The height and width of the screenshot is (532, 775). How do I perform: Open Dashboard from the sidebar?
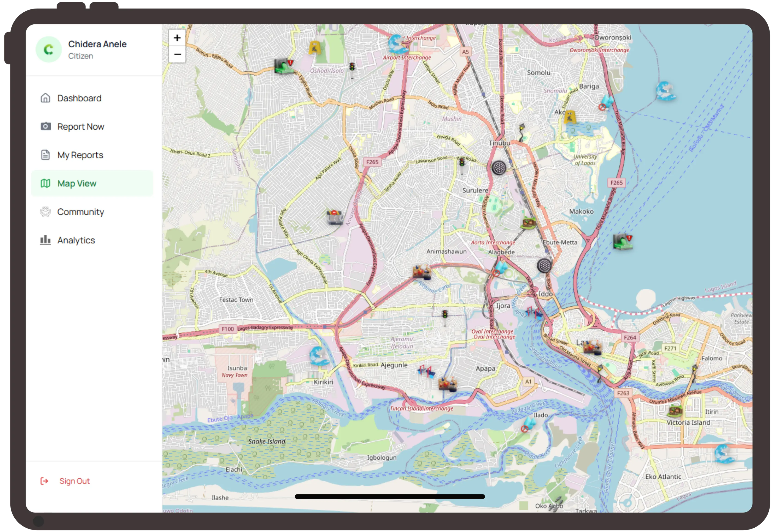(x=79, y=98)
